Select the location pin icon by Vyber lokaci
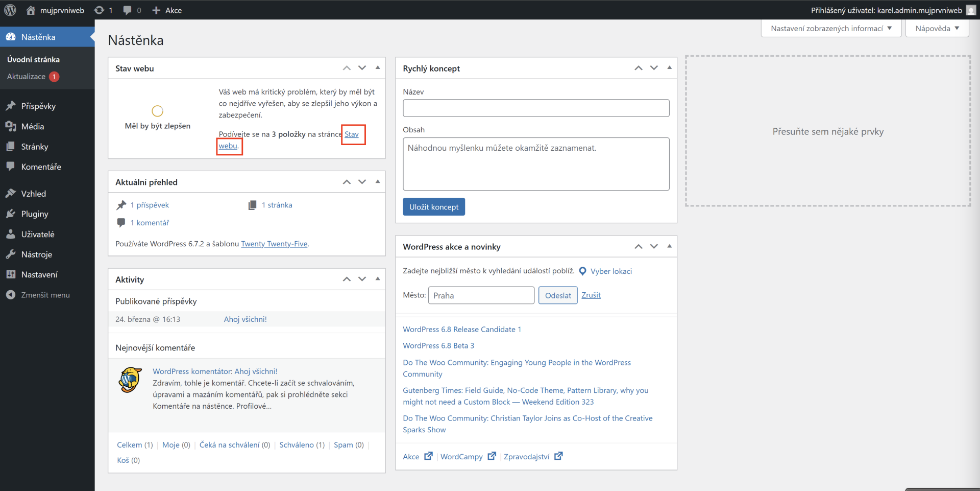 [x=582, y=271]
